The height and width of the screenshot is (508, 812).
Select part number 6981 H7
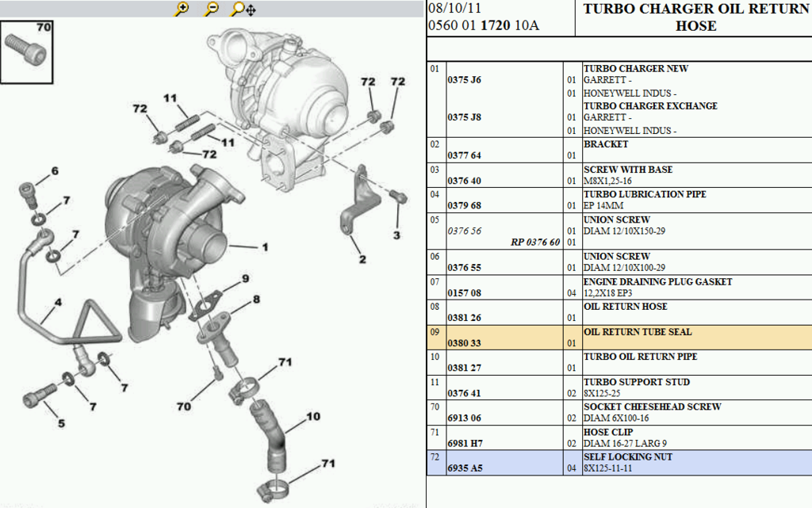(465, 443)
